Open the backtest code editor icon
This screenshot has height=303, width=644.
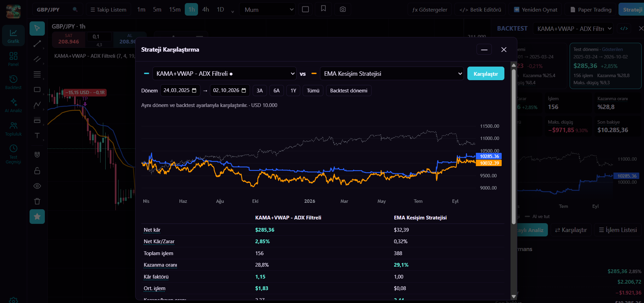tap(624, 29)
